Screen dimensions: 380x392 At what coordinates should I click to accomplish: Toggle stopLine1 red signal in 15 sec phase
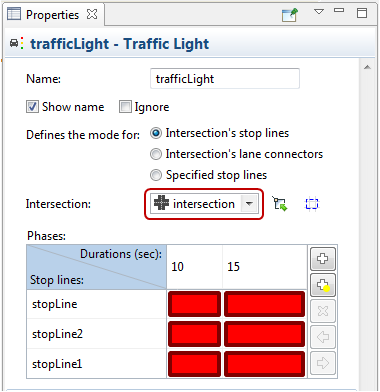coord(265,364)
